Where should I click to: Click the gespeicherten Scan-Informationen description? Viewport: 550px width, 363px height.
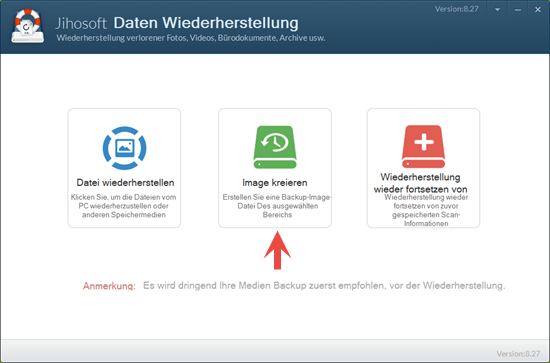coord(426,210)
